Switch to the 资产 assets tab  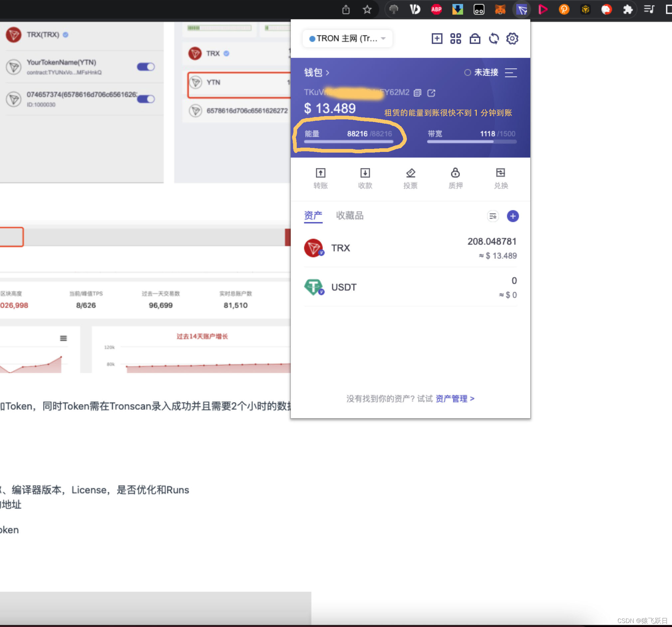[x=313, y=215]
